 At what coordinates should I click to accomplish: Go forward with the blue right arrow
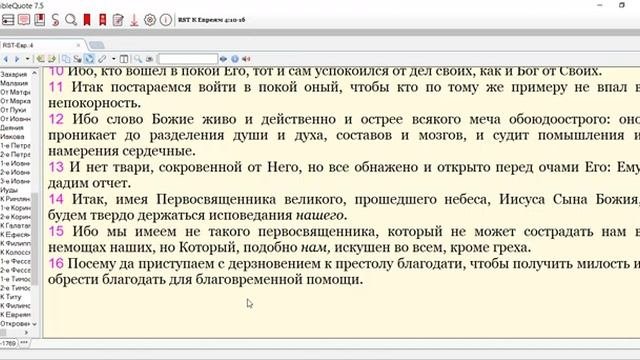tap(17, 59)
